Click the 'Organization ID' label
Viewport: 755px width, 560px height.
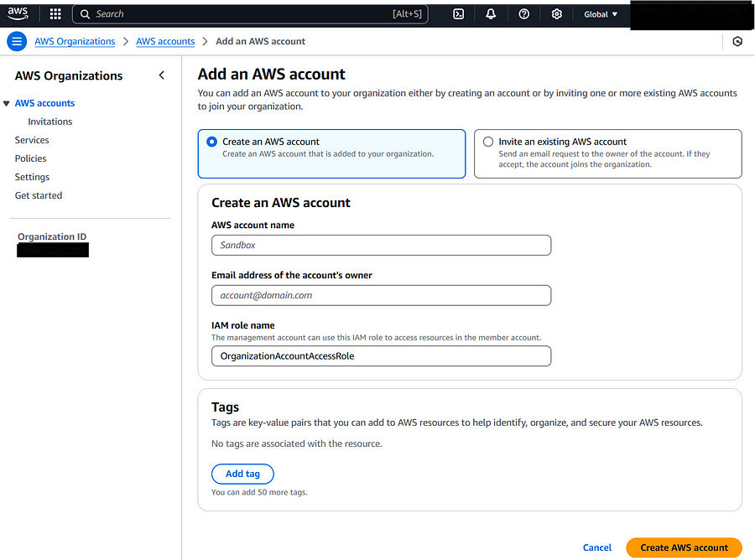pyautogui.click(x=52, y=236)
